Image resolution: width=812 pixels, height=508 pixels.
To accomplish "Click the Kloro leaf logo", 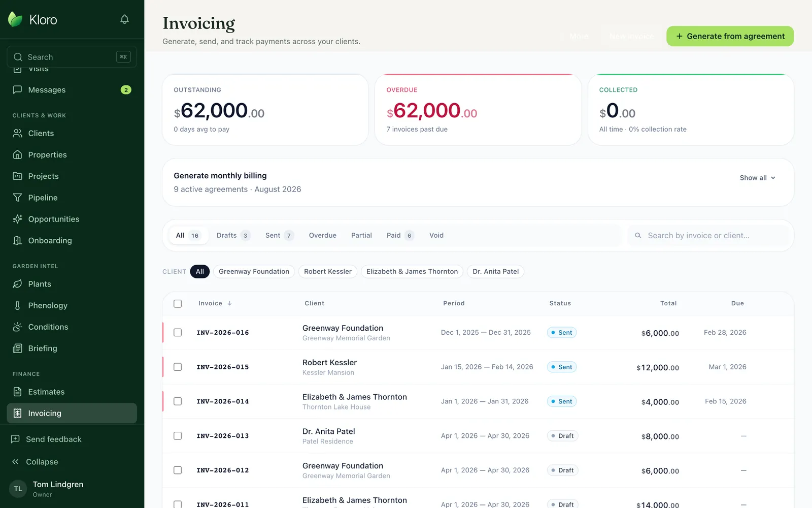I will 15,19.
